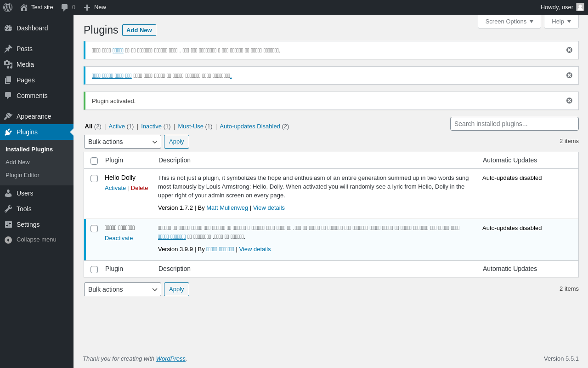588x368 pixels.
Task: Open the Add New submenu item
Action: 17,162
